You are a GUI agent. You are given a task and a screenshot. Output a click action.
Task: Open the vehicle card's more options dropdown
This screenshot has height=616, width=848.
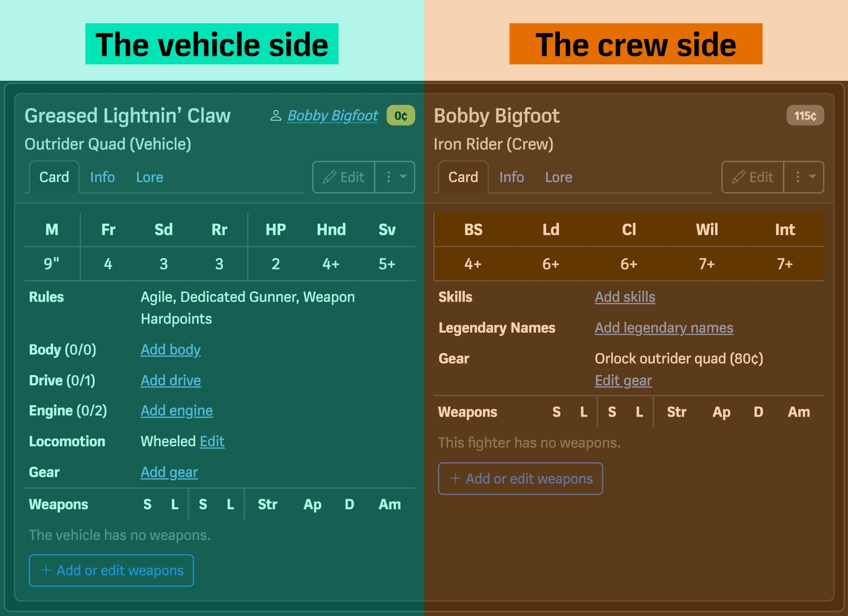(x=395, y=177)
